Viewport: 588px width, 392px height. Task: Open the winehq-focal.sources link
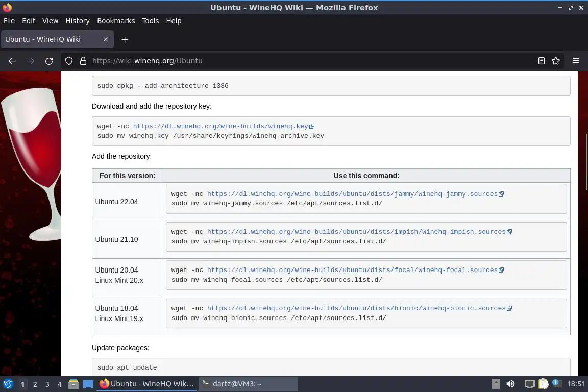click(x=352, y=270)
